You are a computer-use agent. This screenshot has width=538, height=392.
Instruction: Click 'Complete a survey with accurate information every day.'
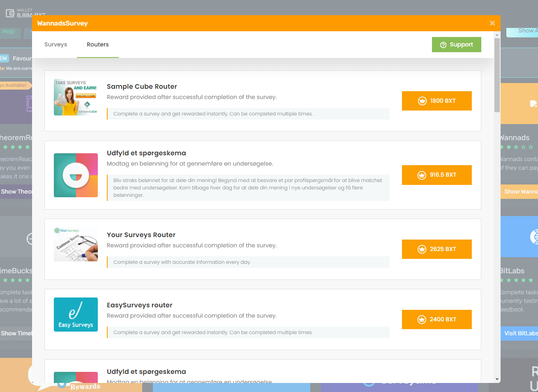[182, 262]
